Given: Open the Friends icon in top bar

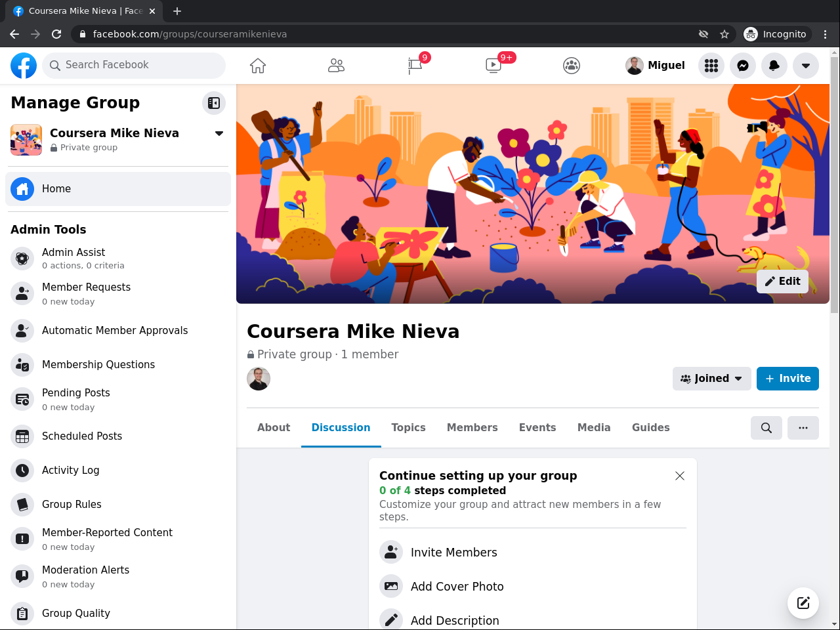Looking at the screenshot, I should pos(336,66).
